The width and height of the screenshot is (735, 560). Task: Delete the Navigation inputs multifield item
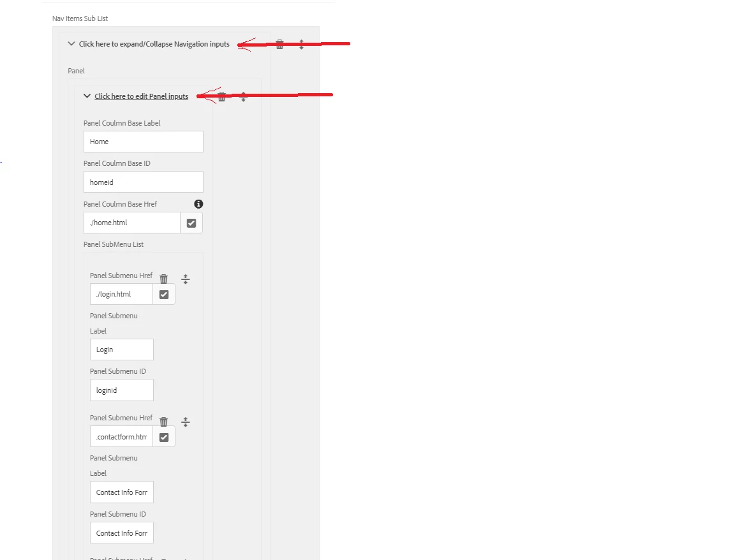(x=280, y=45)
